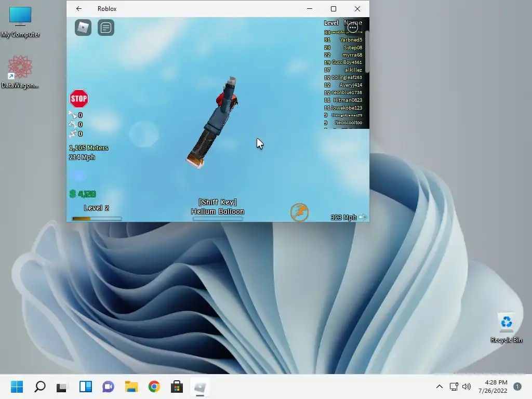532x399 pixels.
Task: Click the third bone counter icon
Action: [73, 134]
